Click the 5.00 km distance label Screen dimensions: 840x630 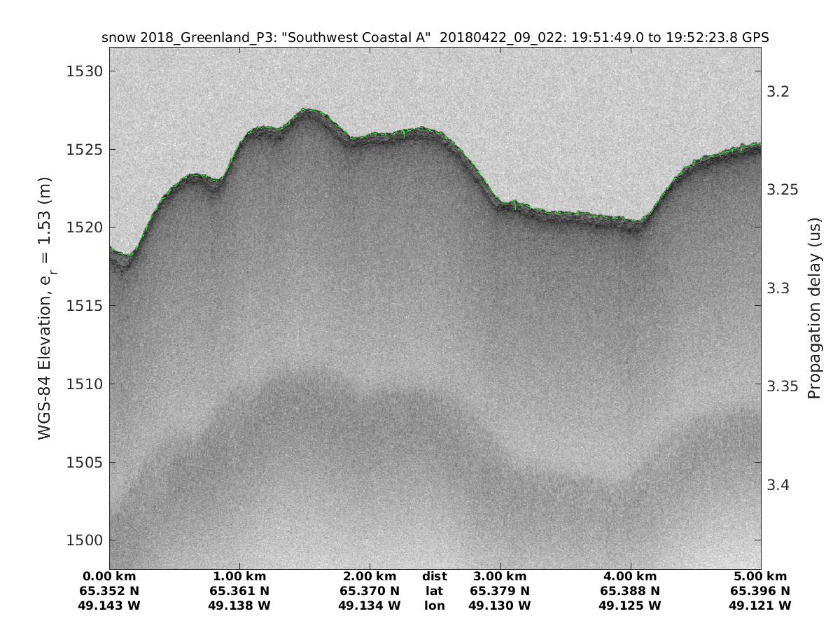[x=760, y=576]
